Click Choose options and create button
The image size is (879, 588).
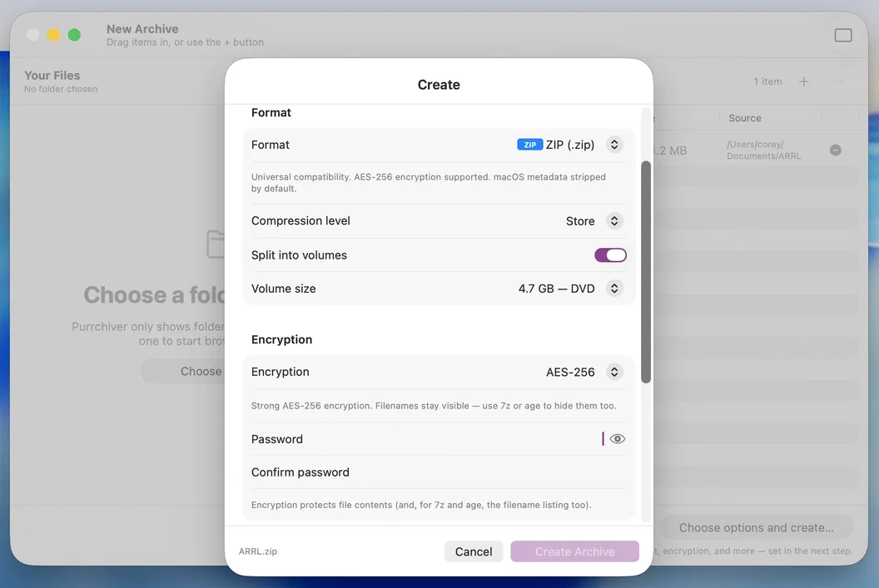point(757,527)
